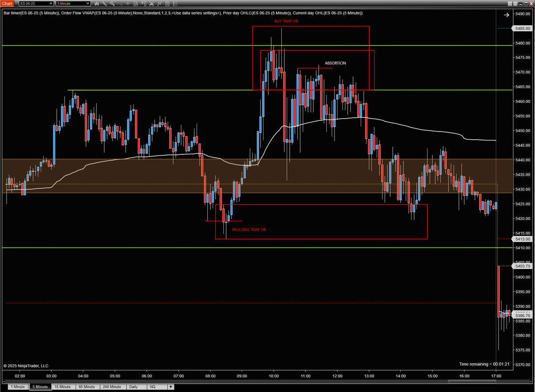Click the first gray link square in title bar

click(x=510, y=4)
